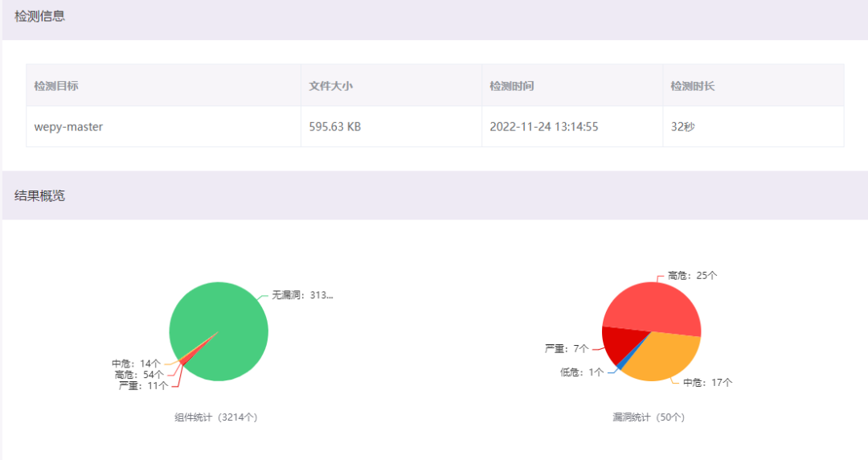Click the 中危：14个 component label
868x460 pixels.
point(136,363)
